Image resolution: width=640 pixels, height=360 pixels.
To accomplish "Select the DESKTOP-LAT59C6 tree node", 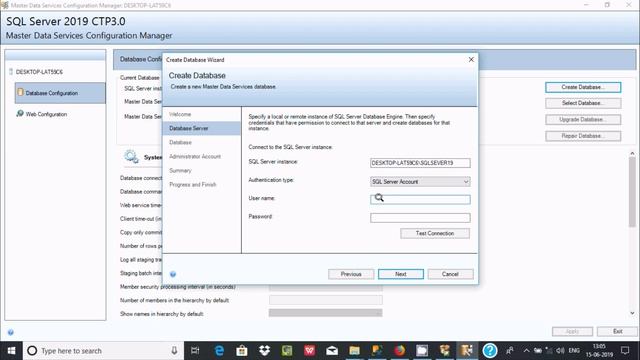I will point(39,72).
